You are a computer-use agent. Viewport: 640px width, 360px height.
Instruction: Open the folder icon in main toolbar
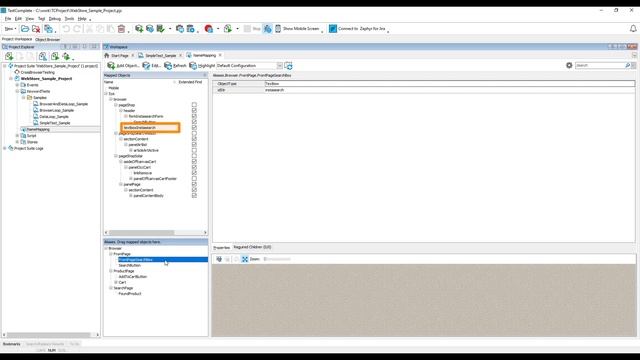click(x=25, y=29)
